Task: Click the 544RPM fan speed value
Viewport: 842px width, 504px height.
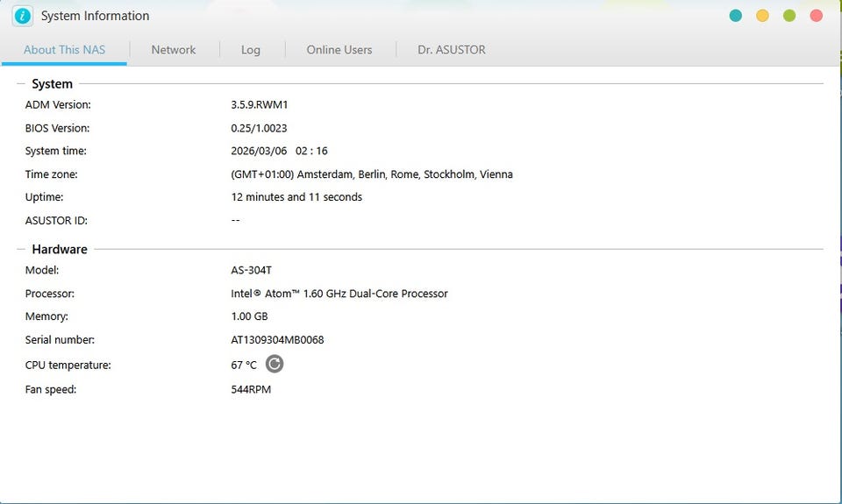Action: click(251, 389)
